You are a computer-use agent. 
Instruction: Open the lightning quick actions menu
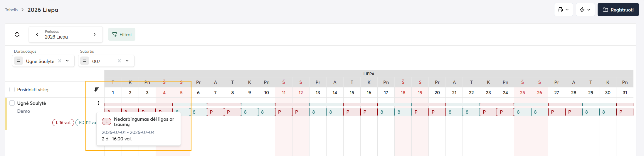tap(585, 10)
